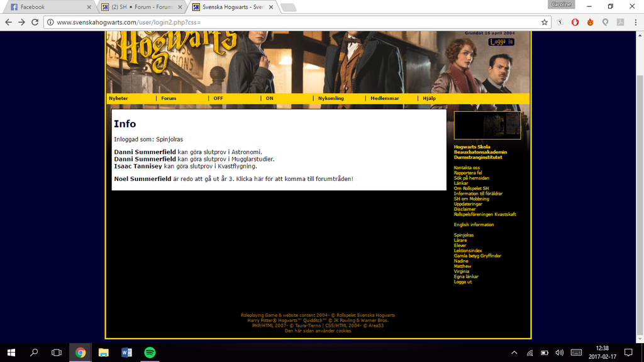Image resolution: width=644 pixels, height=362 pixels.
Task: Close the SH Forum tab
Action: tap(180, 7)
